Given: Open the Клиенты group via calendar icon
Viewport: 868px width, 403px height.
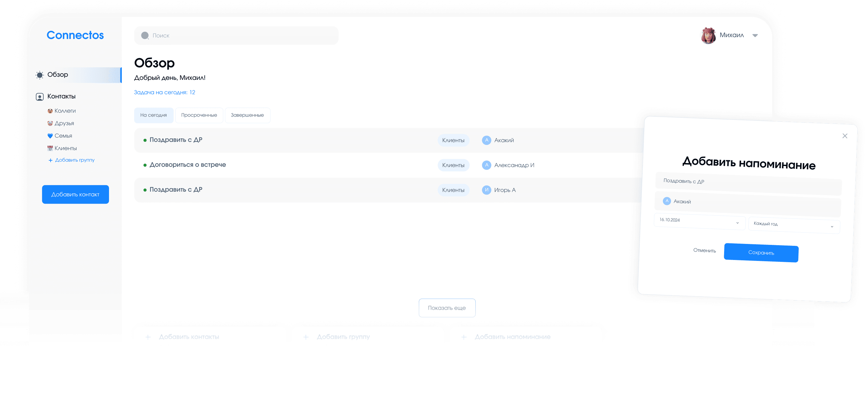Looking at the screenshot, I should tap(50, 148).
